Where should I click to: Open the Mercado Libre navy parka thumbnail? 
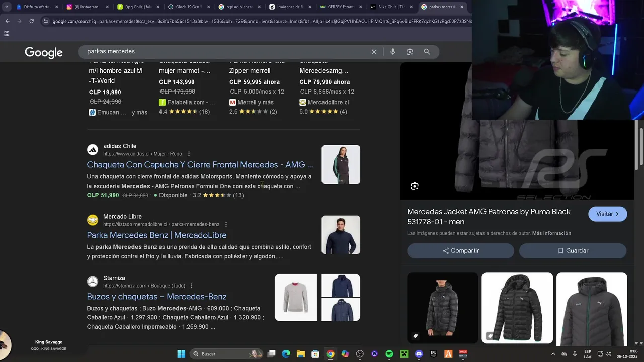pos(341,235)
